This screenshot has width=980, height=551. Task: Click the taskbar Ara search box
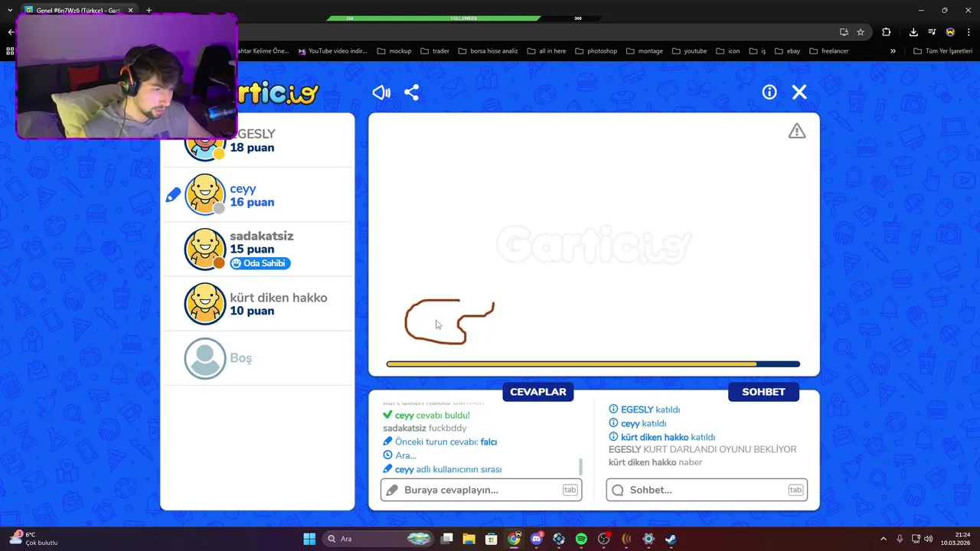[379, 539]
